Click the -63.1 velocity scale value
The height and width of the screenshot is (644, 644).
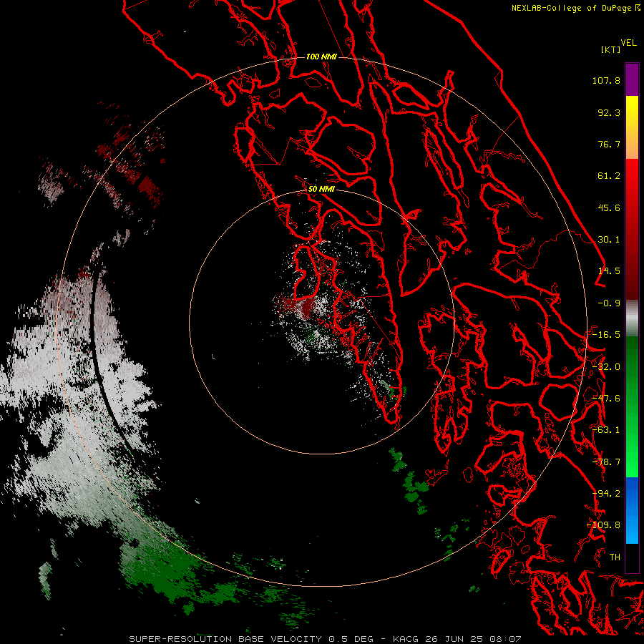click(x=606, y=430)
